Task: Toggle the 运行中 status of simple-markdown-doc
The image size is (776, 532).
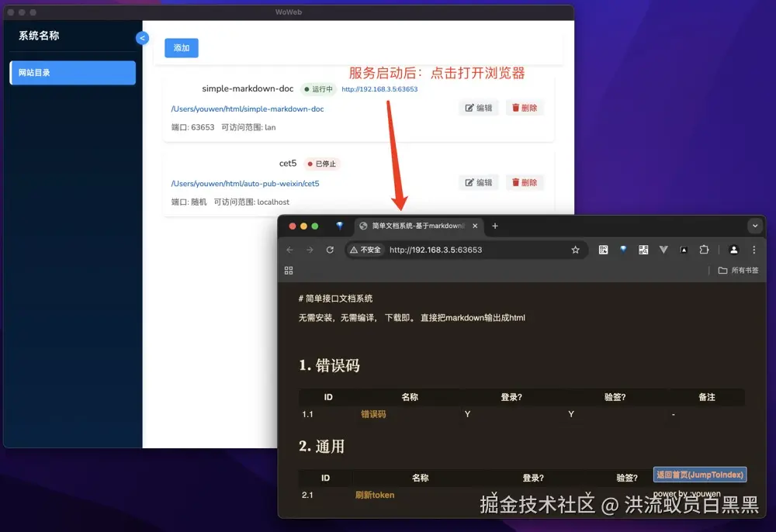Action: point(318,89)
